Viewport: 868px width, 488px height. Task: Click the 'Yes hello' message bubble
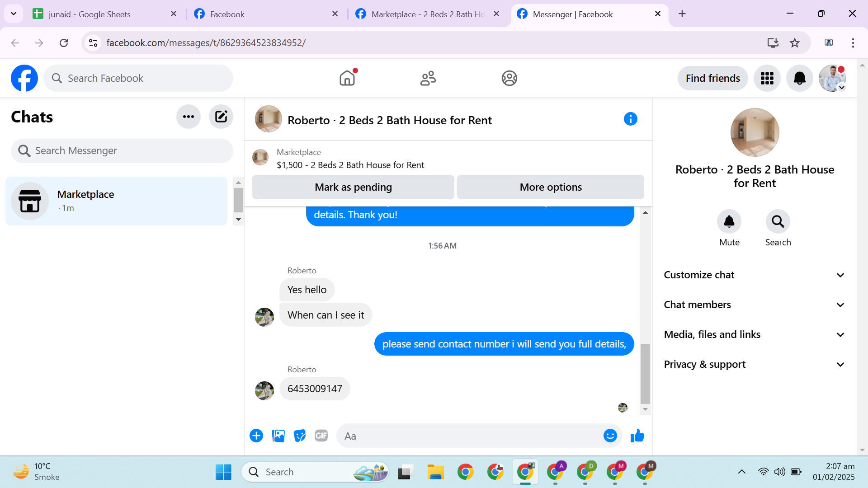click(x=307, y=290)
